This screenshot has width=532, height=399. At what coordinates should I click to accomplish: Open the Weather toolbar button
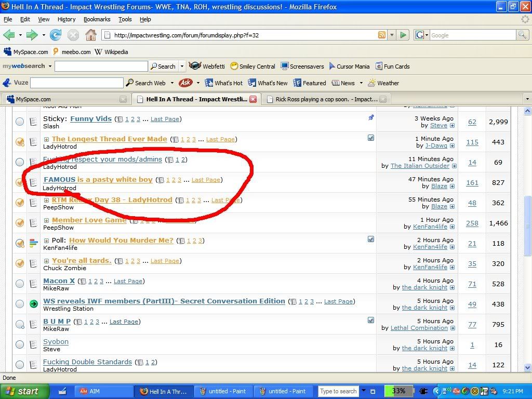[383, 83]
